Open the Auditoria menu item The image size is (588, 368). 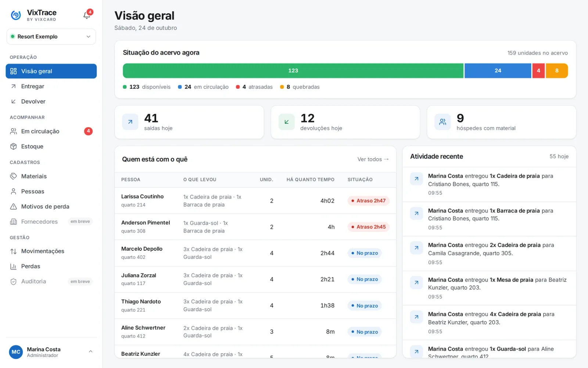tap(51, 282)
